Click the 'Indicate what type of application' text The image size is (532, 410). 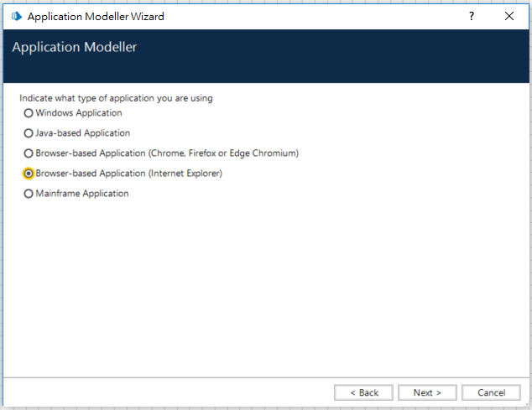coord(116,98)
